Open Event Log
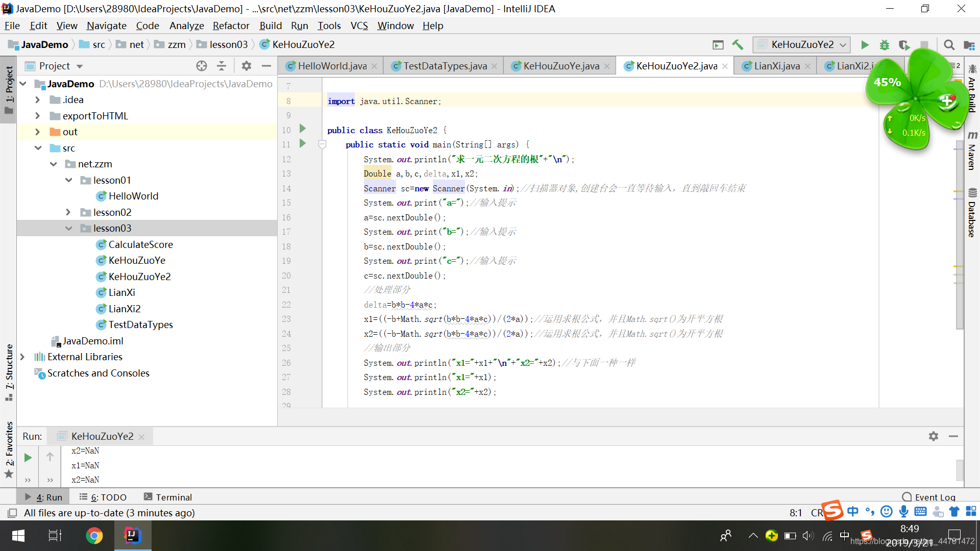Screen dimensions: 980x551 tap(928, 497)
